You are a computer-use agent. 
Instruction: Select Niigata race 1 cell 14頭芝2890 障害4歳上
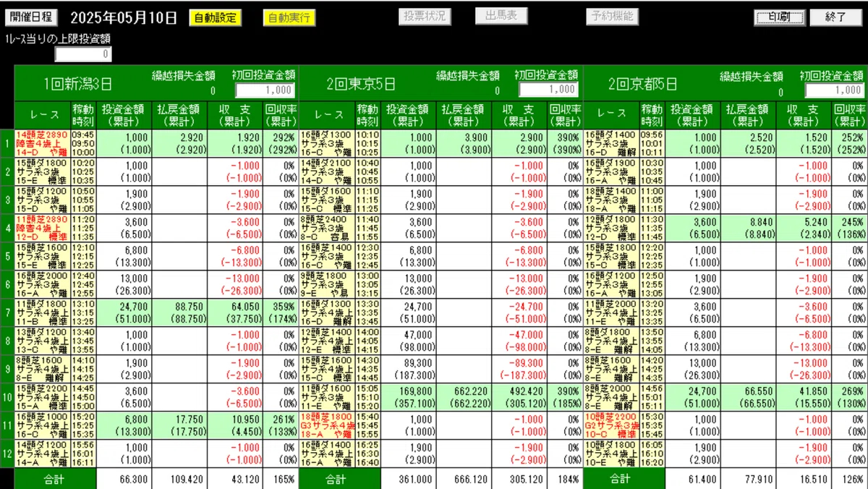pyautogui.click(x=42, y=143)
